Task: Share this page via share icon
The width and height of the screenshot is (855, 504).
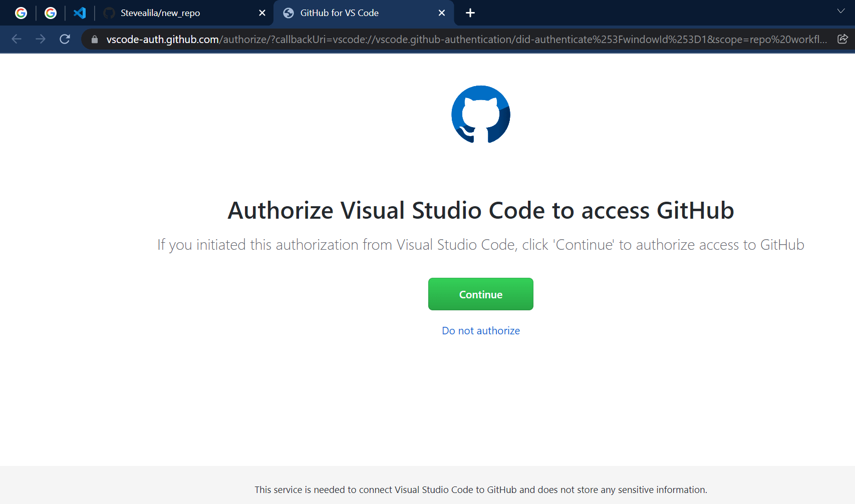Action: pos(842,39)
